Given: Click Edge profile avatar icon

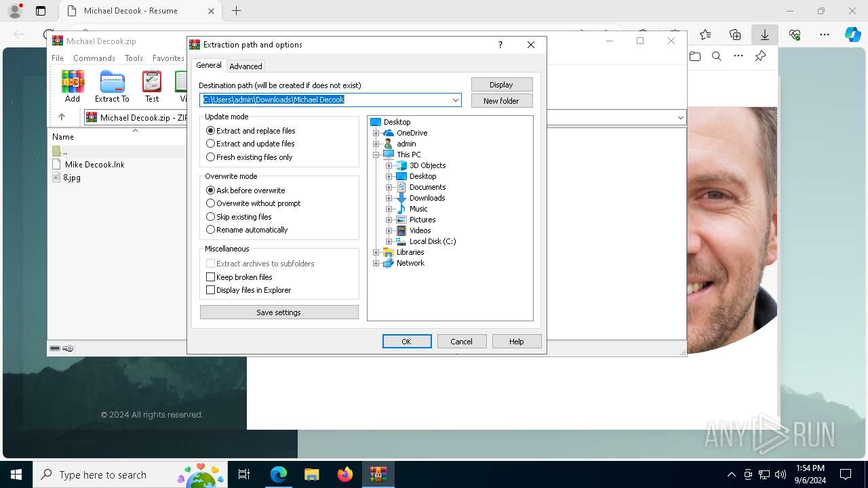Looking at the screenshot, I should [x=14, y=11].
